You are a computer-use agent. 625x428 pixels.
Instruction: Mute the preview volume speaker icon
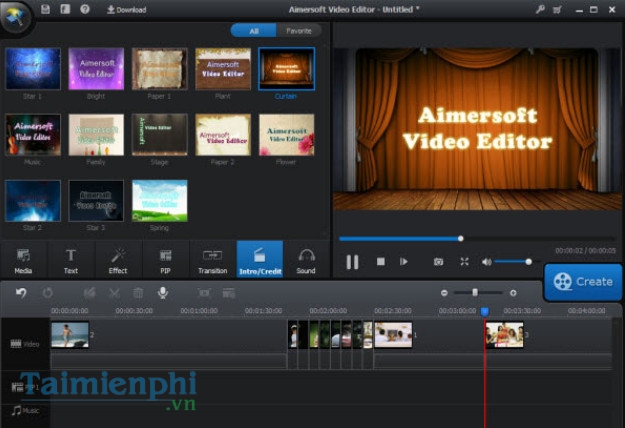(486, 262)
